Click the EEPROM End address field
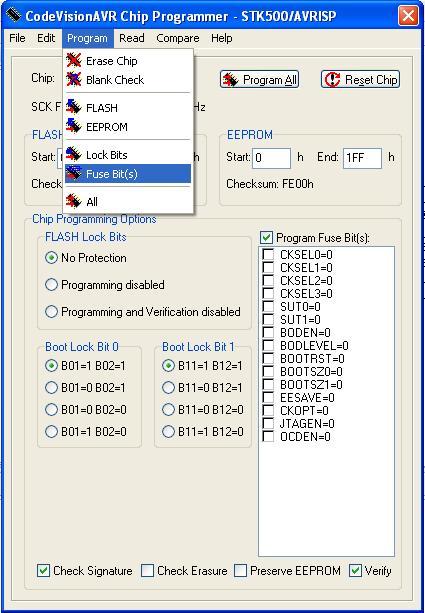Viewport: 425px width, 613px height. click(362, 158)
